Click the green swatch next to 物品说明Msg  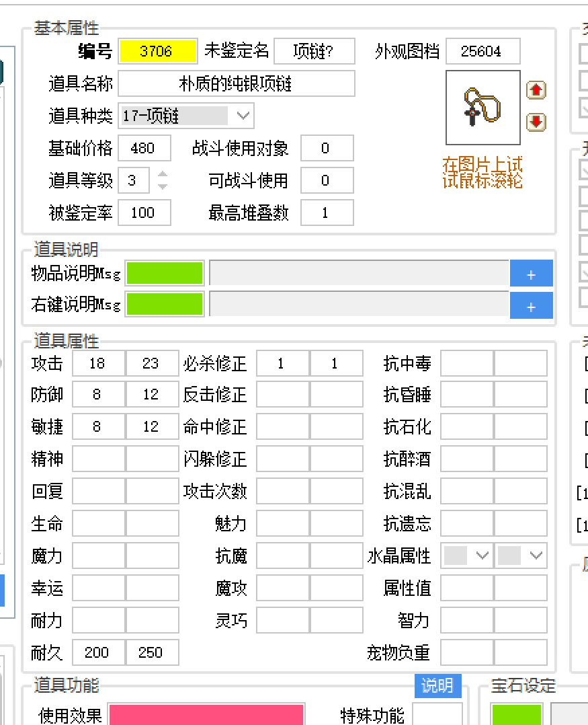[x=165, y=273]
